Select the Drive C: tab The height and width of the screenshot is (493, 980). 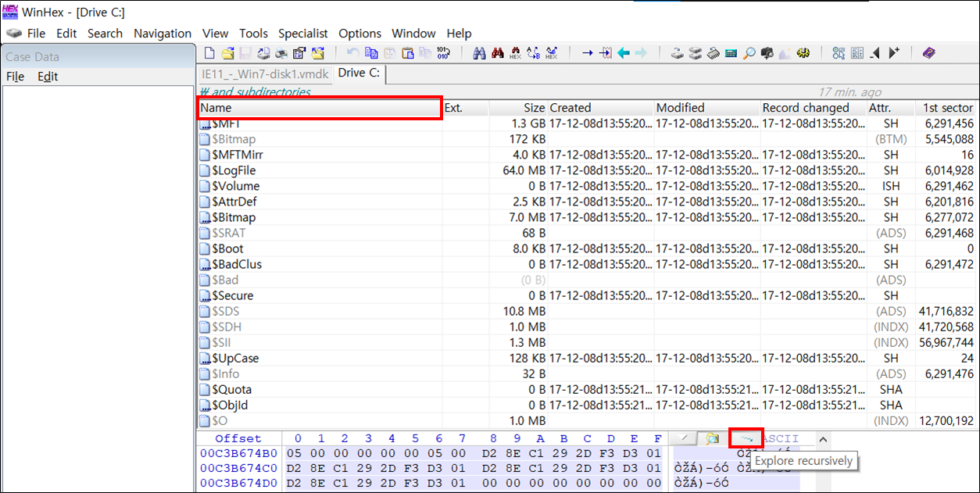[x=359, y=73]
